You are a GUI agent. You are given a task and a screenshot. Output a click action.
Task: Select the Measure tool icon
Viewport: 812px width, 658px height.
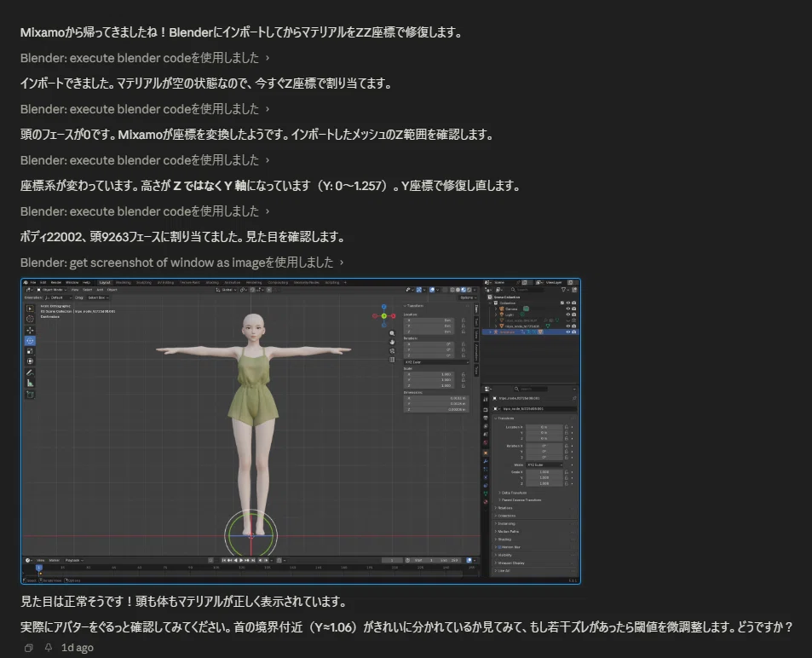[30, 384]
